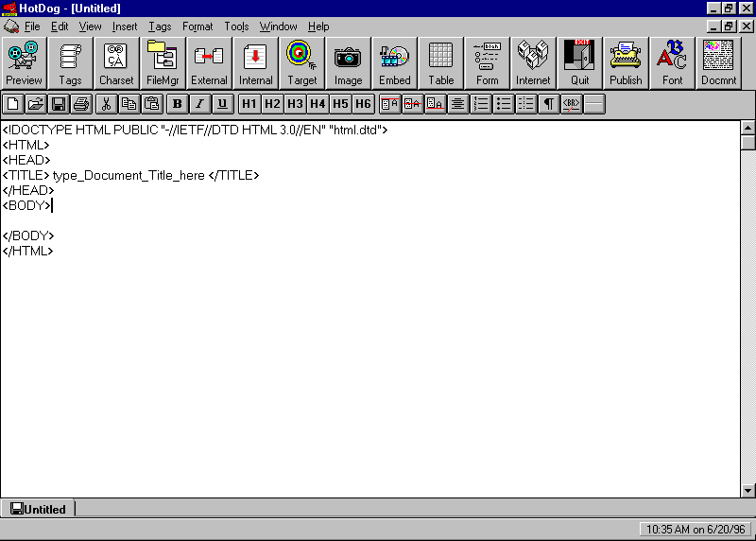This screenshot has height=541, width=756.
Task: Click the Quit exit-door button
Action: tap(579, 63)
